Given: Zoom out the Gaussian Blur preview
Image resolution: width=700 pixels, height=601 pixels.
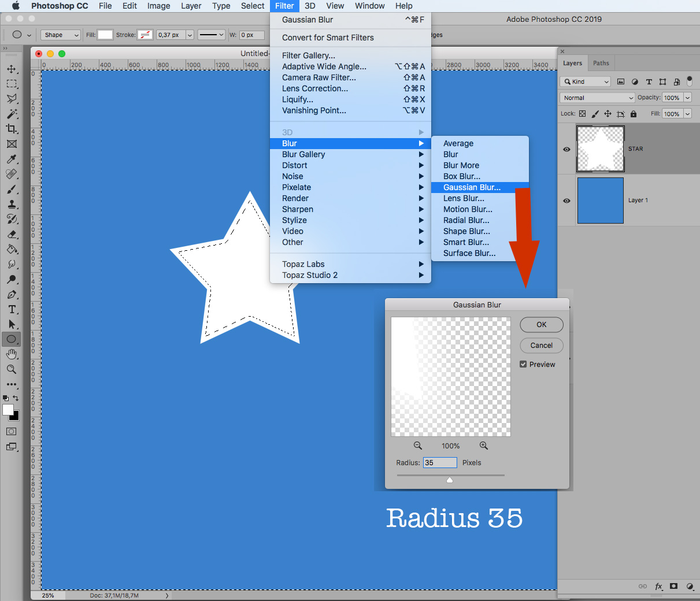Looking at the screenshot, I should [x=418, y=446].
